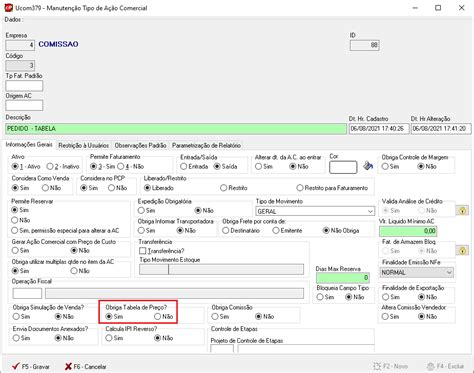The height and width of the screenshot is (373, 474).
Task: Click the ID field showing 88
Action: click(x=364, y=45)
